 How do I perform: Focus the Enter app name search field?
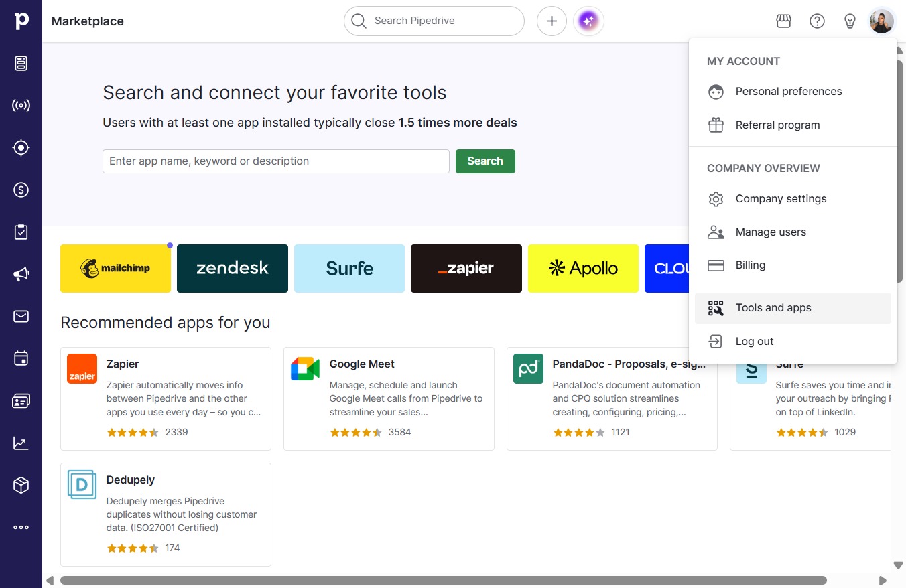click(276, 161)
